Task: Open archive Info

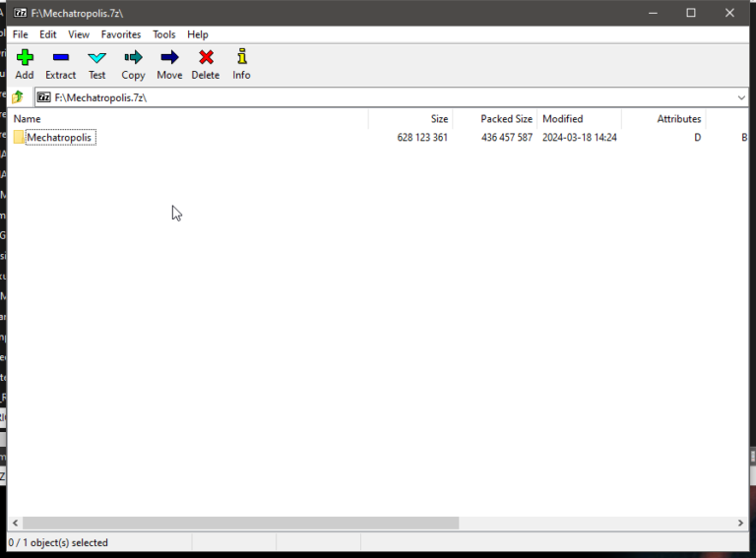Action: point(241,64)
